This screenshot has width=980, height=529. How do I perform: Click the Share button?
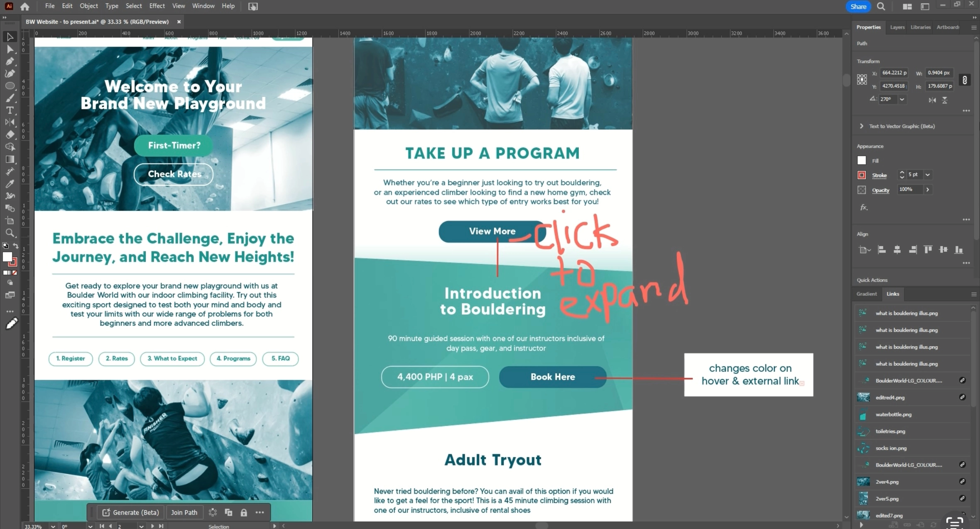tap(858, 6)
